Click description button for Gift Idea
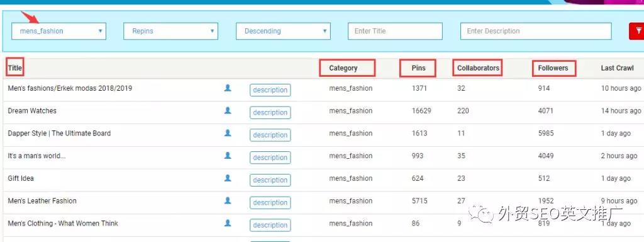644x242 pixels. point(270,180)
